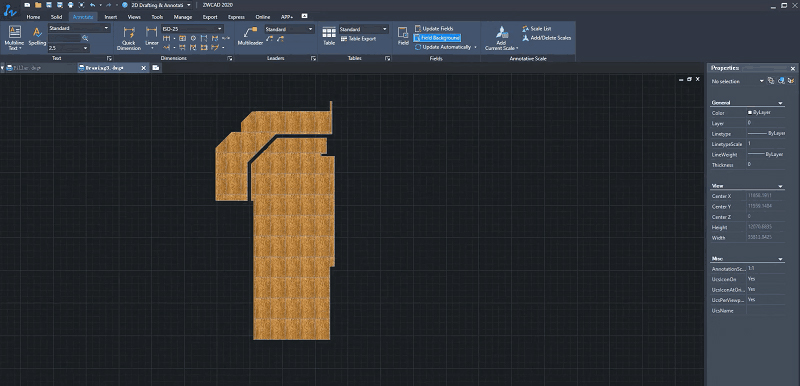Click Update Fields
Image resolution: width=800 pixels, height=386 pixels.
tap(434, 29)
